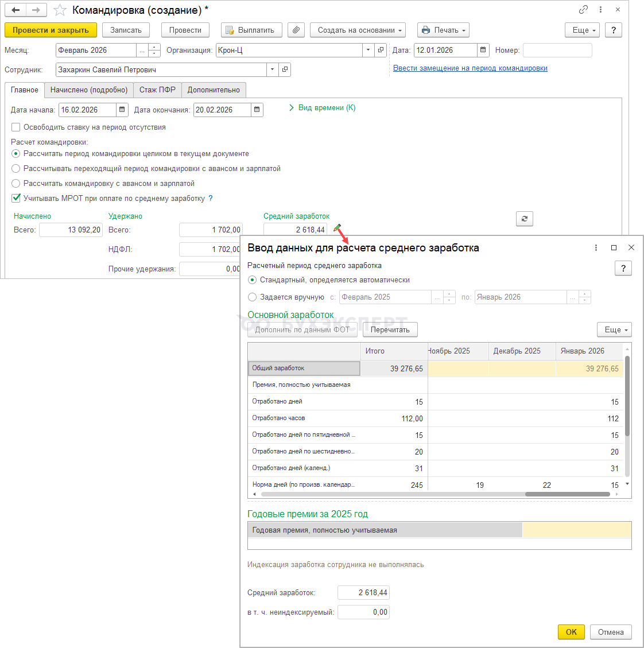
Task: Enable 'Освободить ставку на период отсутствия' checkbox
Action: click(16, 127)
